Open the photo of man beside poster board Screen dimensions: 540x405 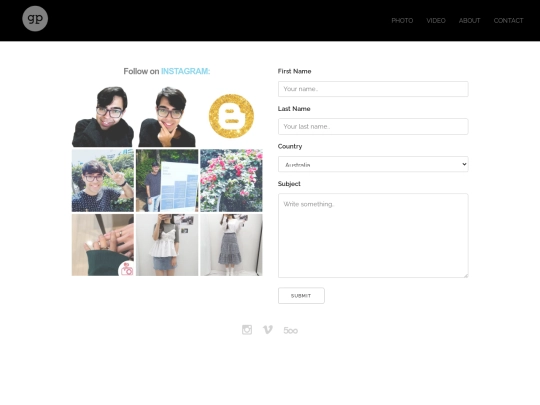click(x=167, y=180)
